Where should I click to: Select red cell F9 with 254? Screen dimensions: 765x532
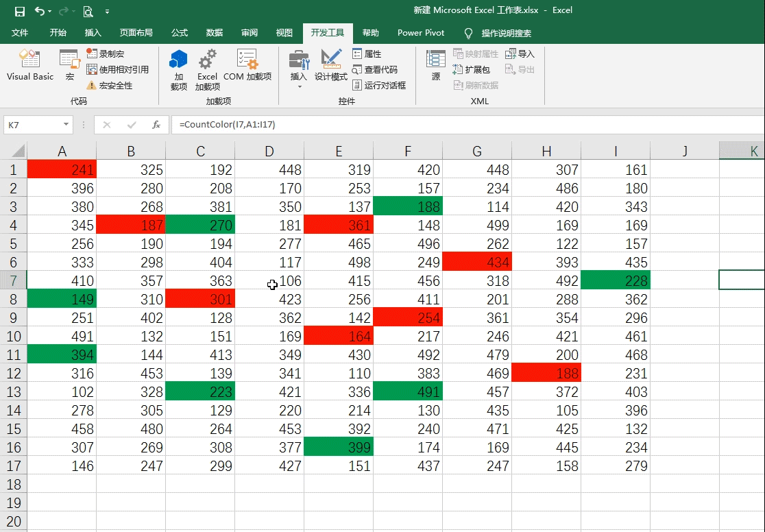tap(408, 317)
